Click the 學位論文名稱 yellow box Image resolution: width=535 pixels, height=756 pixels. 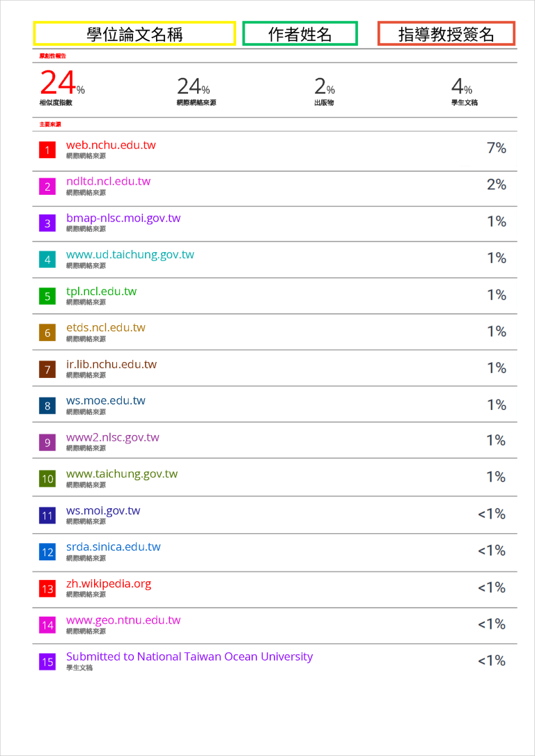pyautogui.click(x=134, y=33)
